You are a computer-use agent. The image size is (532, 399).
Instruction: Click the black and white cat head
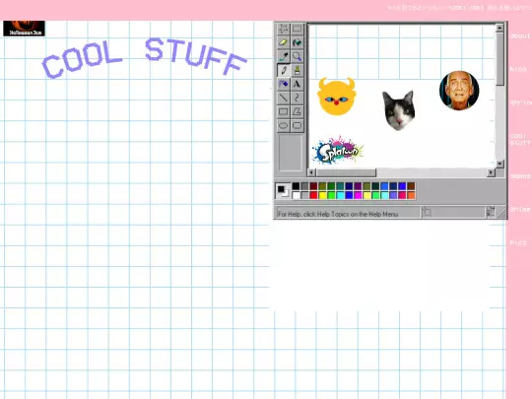pyautogui.click(x=399, y=110)
